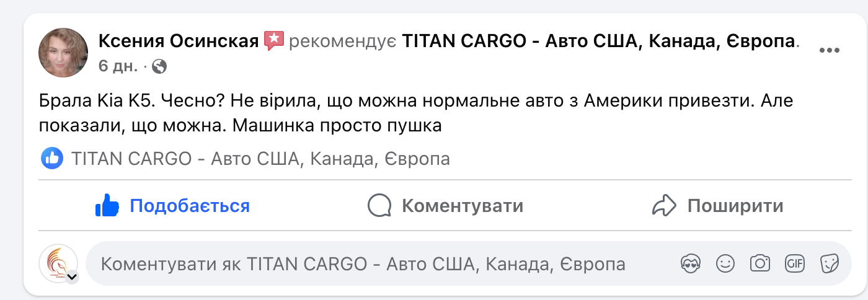Insert an avatar sticker in comment

pyautogui.click(x=690, y=264)
